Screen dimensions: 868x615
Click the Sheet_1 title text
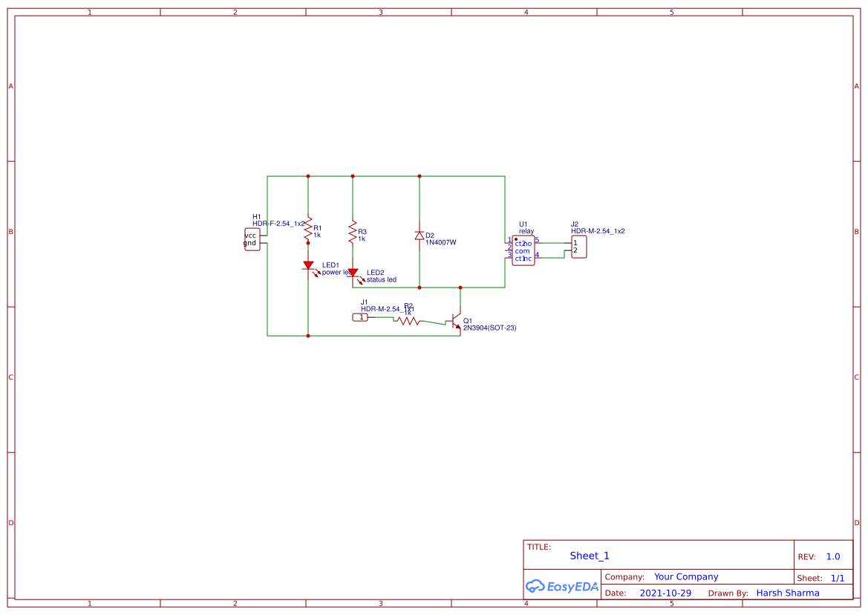coord(589,556)
